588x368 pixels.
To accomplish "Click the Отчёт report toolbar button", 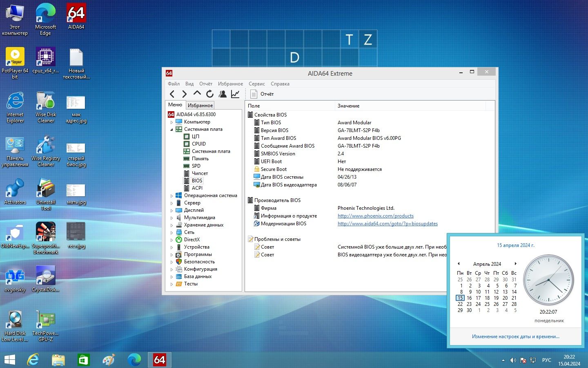I will 262,94.
